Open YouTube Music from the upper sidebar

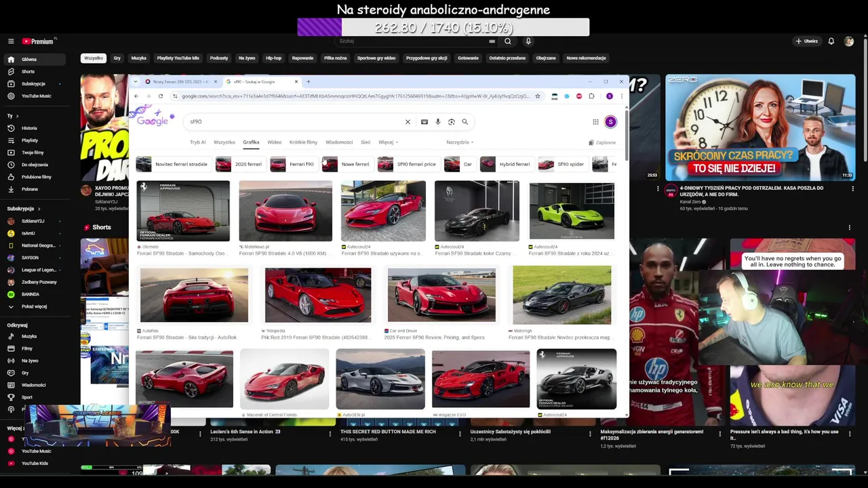pyautogui.click(x=35, y=96)
